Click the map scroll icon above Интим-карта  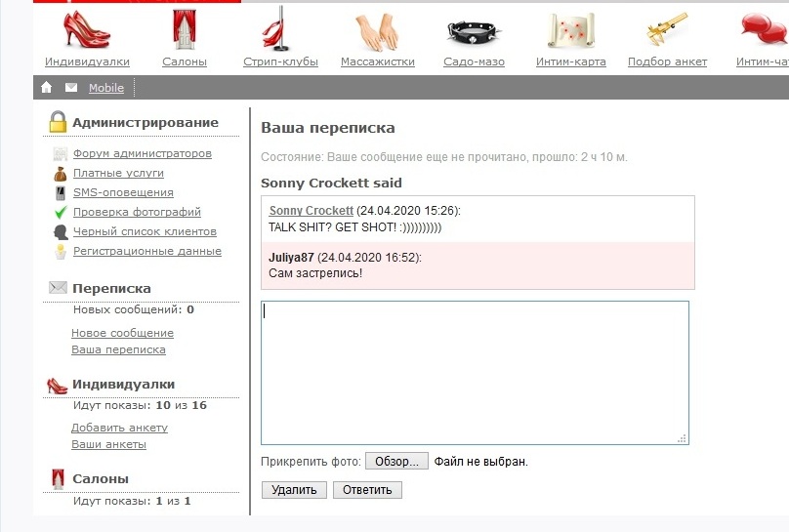[570, 31]
